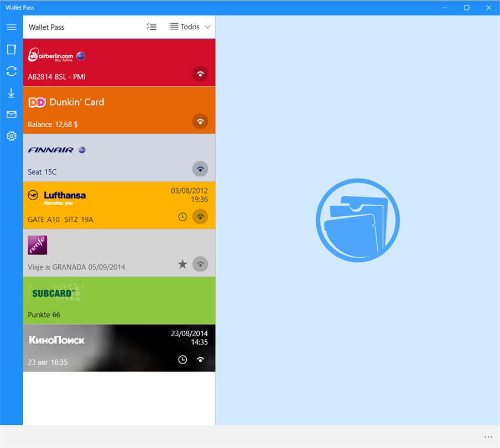Click the oneworld badge on airberlin pass

click(81, 56)
